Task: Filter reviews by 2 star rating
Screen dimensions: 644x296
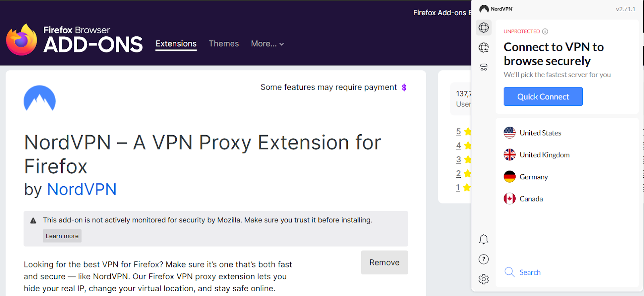Action: pos(464,174)
